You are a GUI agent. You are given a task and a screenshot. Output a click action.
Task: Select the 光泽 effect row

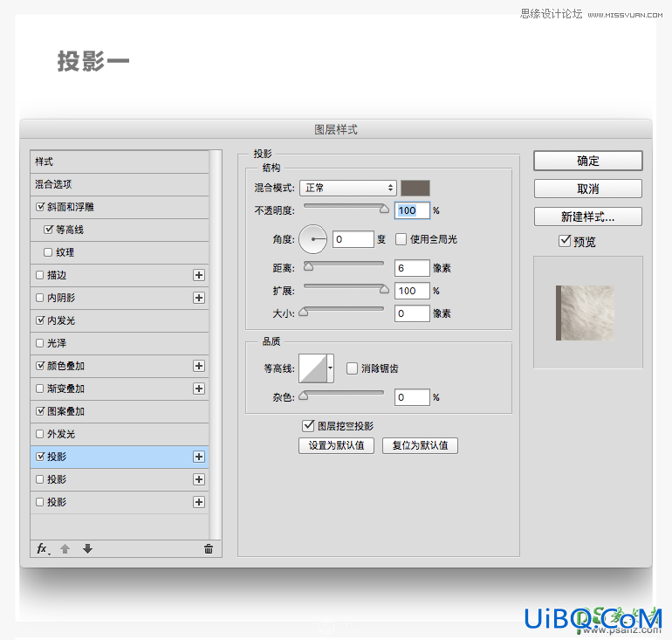[120, 343]
